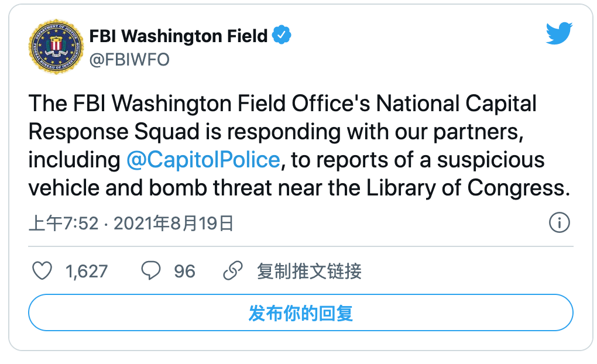Open Twitter via the blue bird logo
Viewport: 597px width, 364px height.
click(x=559, y=33)
